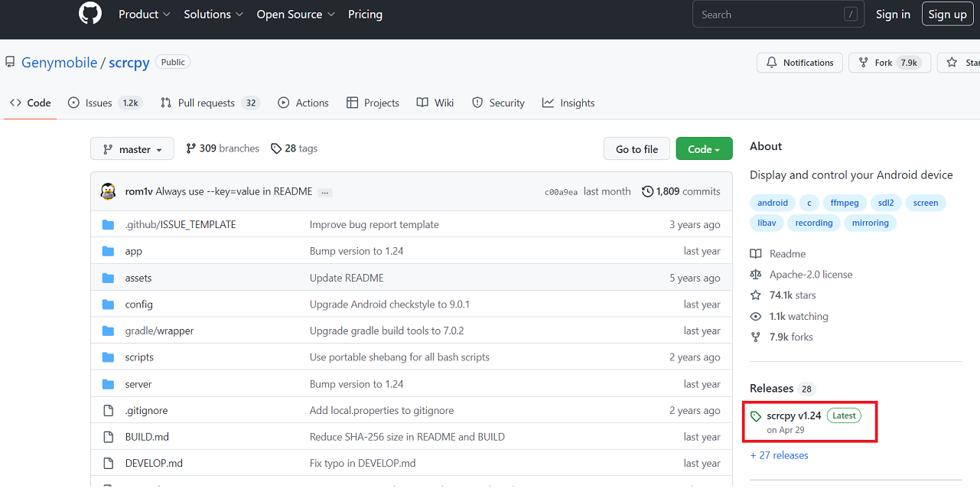Image resolution: width=980 pixels, height=492 pixels.
Task: Open commit hash c00a9ea
Action: [561, 192]
